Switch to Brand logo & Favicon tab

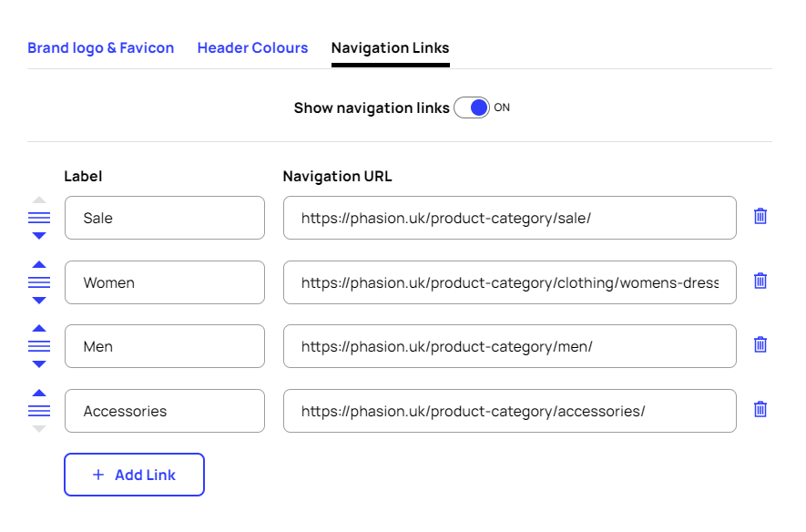[x=100, y=47]
